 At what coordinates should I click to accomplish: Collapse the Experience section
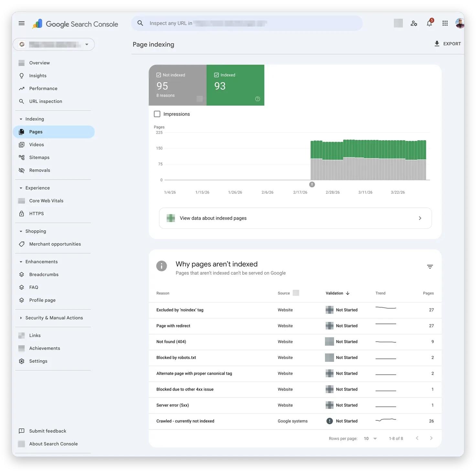(21, 188)
